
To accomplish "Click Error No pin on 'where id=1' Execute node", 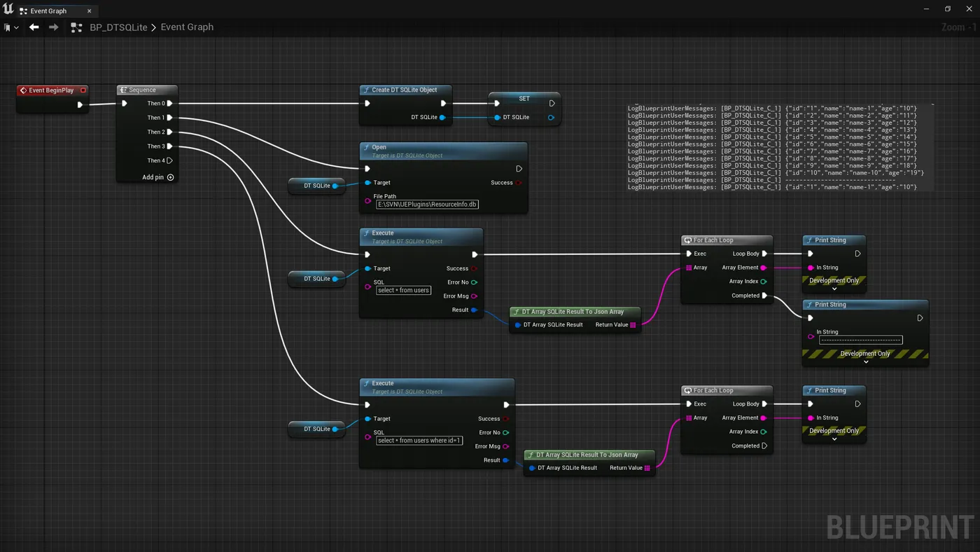I will 506,433.
